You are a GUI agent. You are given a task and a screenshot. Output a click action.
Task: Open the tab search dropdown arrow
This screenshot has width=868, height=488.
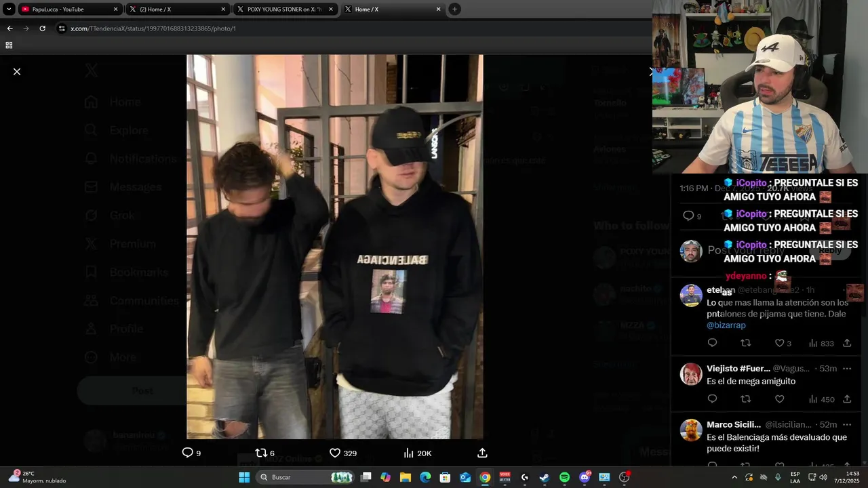tap(9, 9)
